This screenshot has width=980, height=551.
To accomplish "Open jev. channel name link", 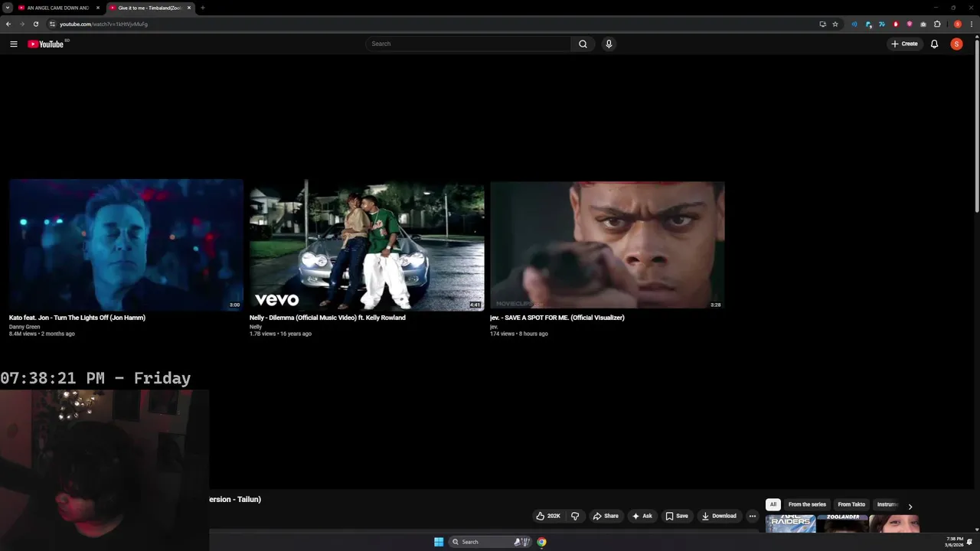I will point(494,327).
